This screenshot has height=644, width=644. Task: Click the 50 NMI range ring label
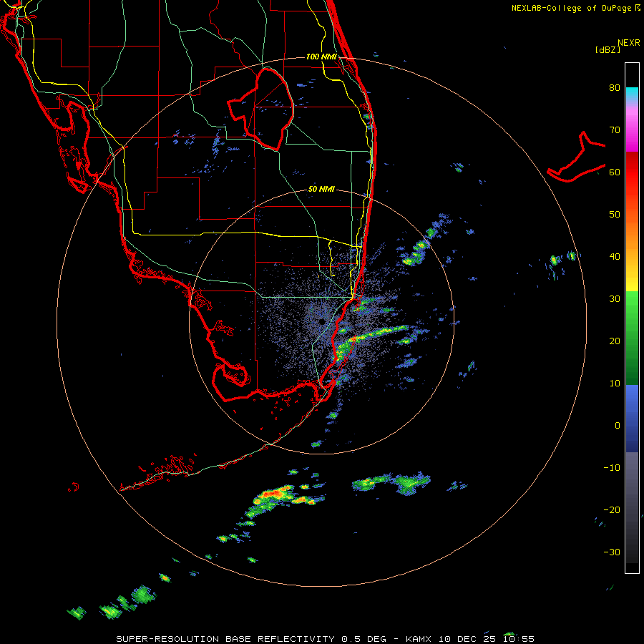pyautogui.click(x=321, y=190)
